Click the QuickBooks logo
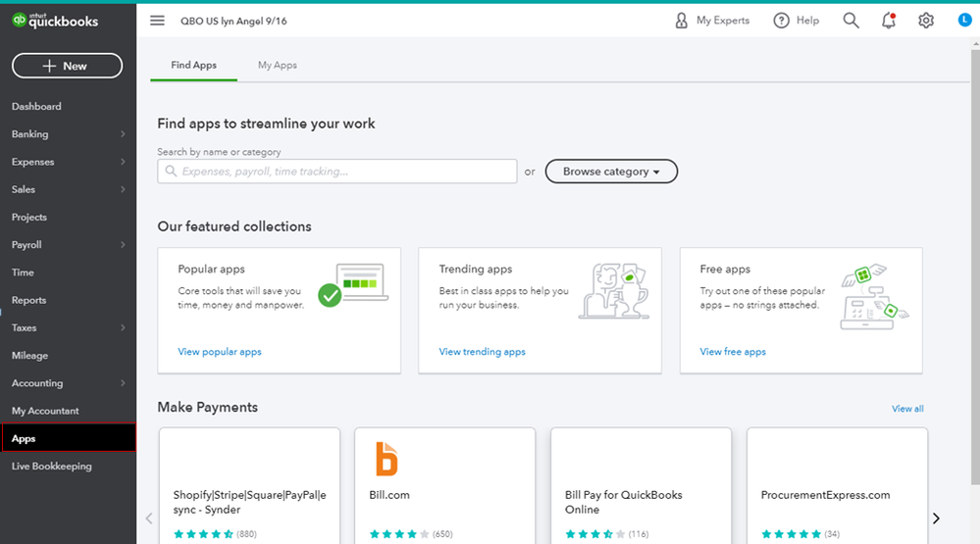Screen dimensions: 980x544 coord(55,21)
